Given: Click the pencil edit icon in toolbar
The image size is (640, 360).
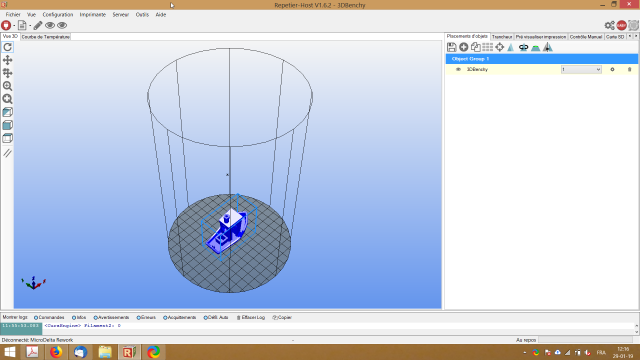Looking at the screenshot, I should click(x=38, y=25).
